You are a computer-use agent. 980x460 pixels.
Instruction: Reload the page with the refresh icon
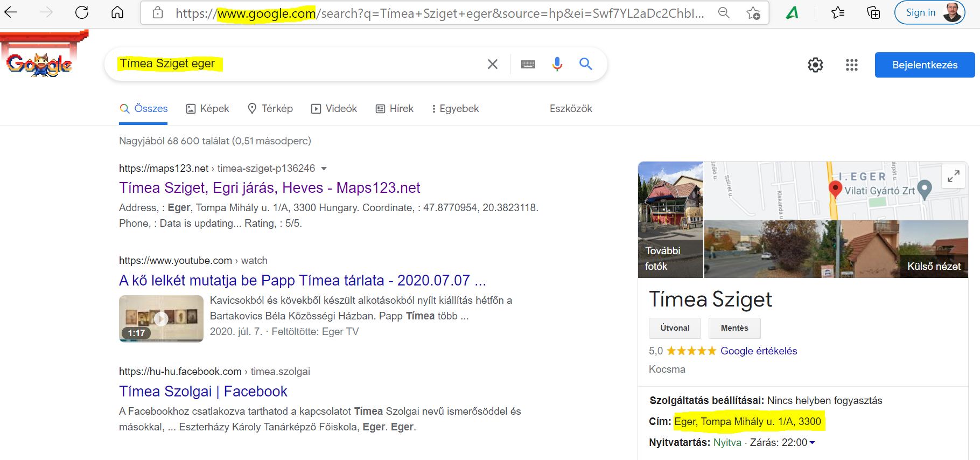(x=82, y=12)
